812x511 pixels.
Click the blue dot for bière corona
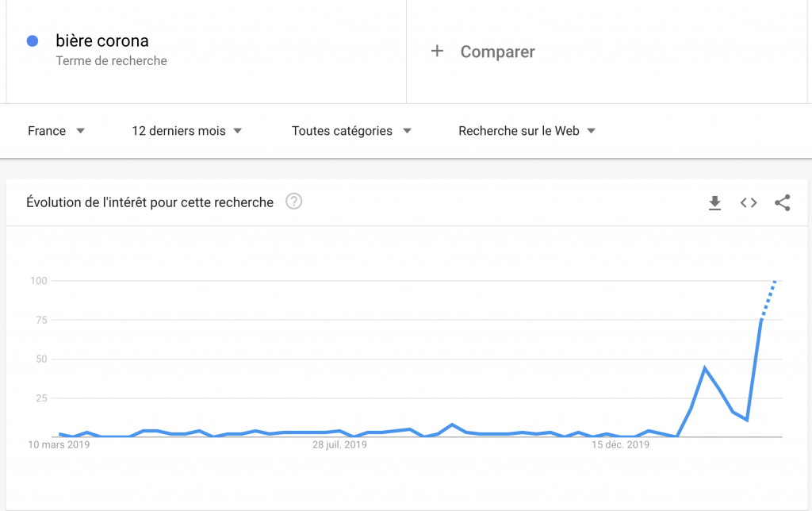click(32, 41)
